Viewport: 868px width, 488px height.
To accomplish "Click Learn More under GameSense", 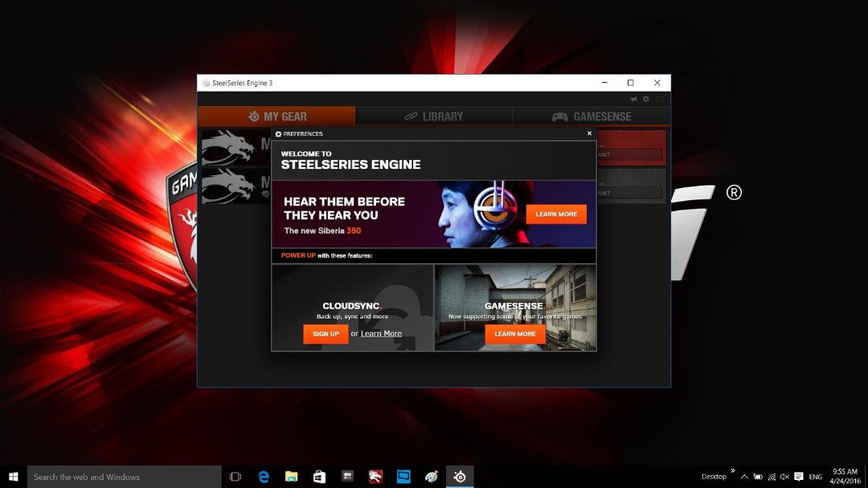I will pyautogui.click(x=515, y=334).
